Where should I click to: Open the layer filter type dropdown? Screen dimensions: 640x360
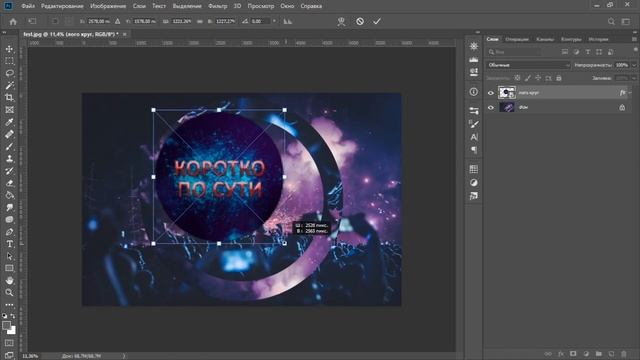[514, 52]
